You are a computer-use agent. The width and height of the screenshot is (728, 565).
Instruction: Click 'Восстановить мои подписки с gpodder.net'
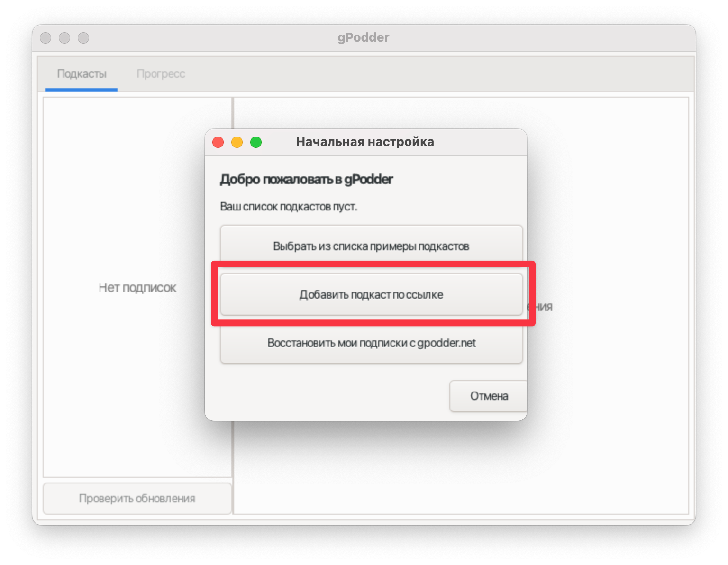371,343
